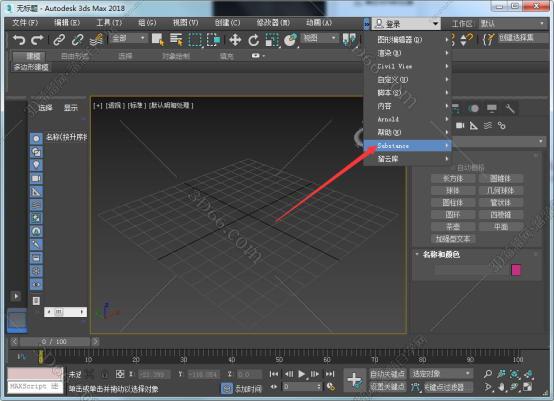Create a 管状体 tube primitive
Viewport: 554px width, 401px height.
pyautogui.click(x=501, y=202)
